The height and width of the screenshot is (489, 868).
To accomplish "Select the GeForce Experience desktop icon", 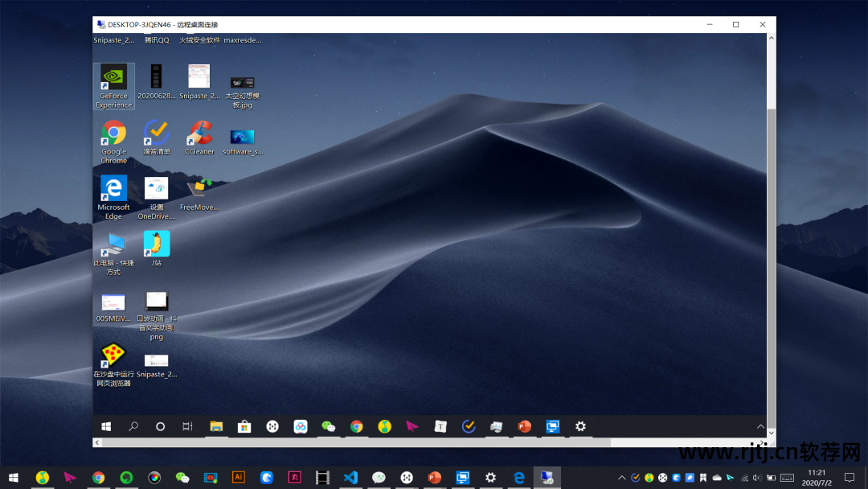I will click(x=113, y=85).
